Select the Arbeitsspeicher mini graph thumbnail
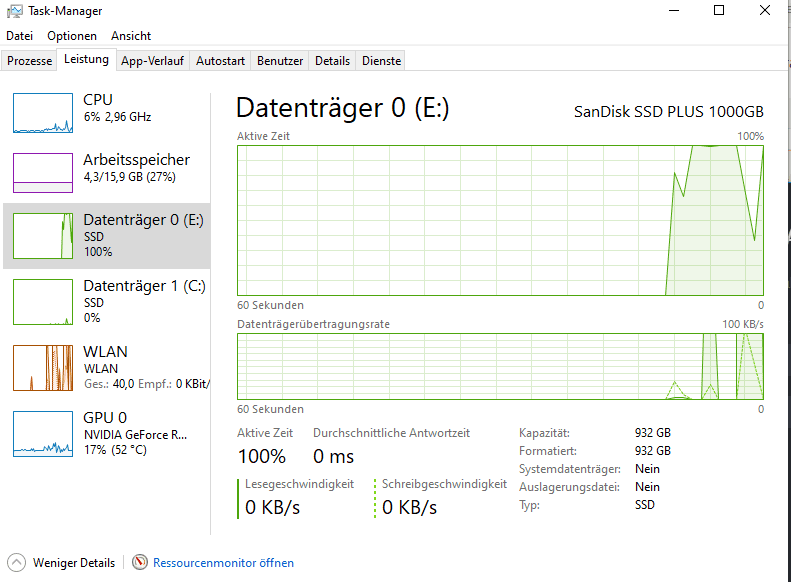791x582 pixels. pos(43,173)
